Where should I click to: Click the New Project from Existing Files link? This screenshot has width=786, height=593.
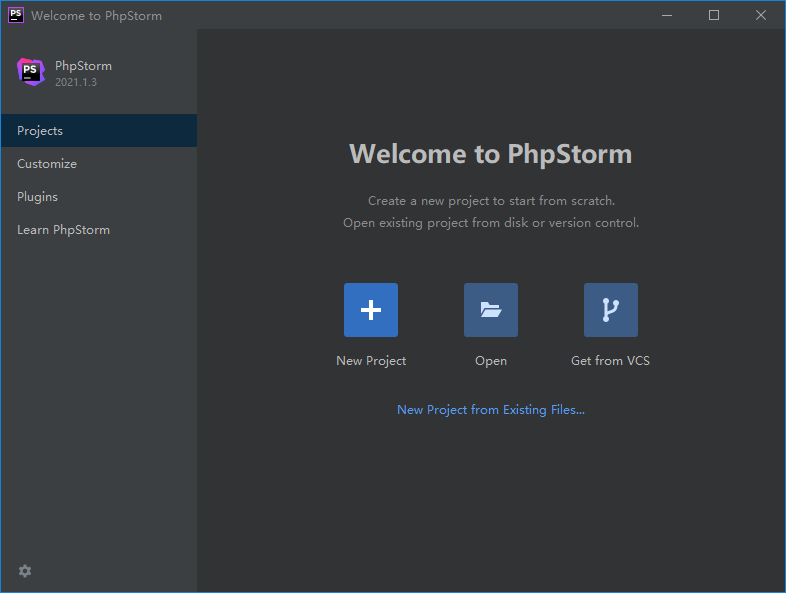[x=490, y=410]
